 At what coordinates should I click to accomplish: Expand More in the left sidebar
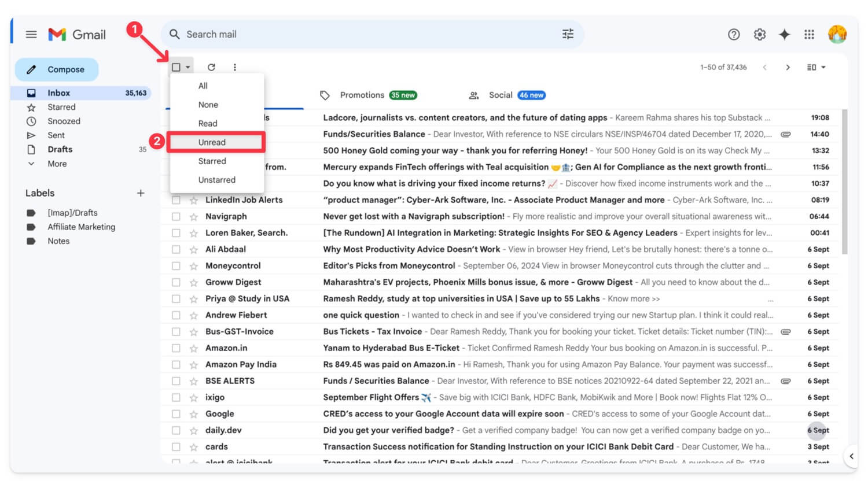pyautogui.click(x=57, y=164)
